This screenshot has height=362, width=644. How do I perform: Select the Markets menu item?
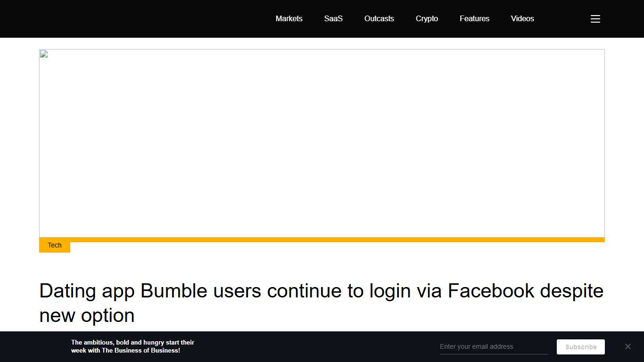(289, 19)
